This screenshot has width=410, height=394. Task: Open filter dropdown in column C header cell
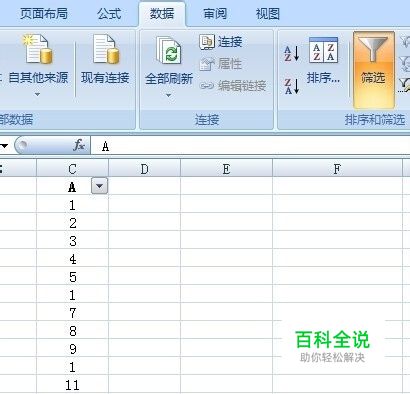(x=99, y=186)
